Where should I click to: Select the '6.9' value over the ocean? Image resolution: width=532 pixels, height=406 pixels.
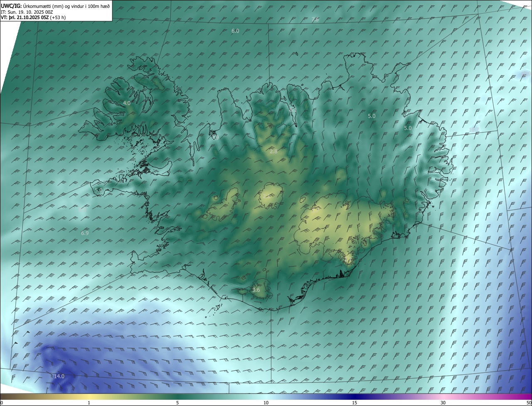pyautogui.click(x=85, y=233)
